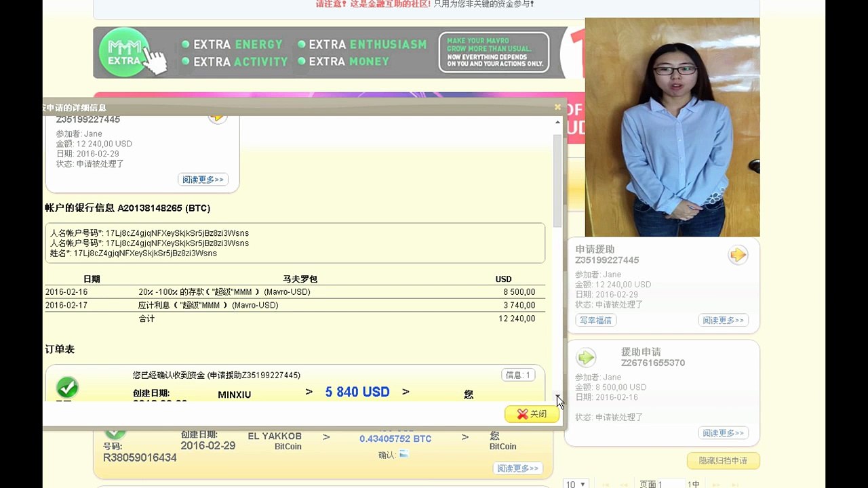Open 阅读更多 in the dialog's request summary
The height and width of the screenshot is (488, 868).
(x=203, y=180)
